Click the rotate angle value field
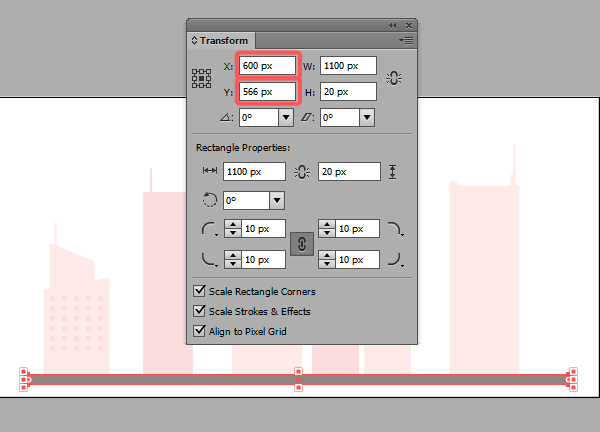The width and height of the screenshot is (600, 432). click(x=259, y=117)
